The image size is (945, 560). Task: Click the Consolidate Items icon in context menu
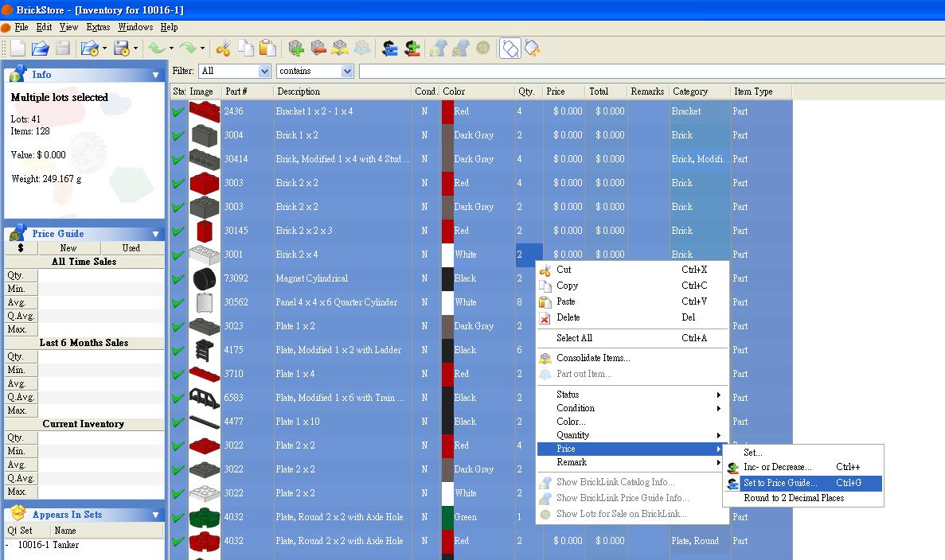[545, 358]
